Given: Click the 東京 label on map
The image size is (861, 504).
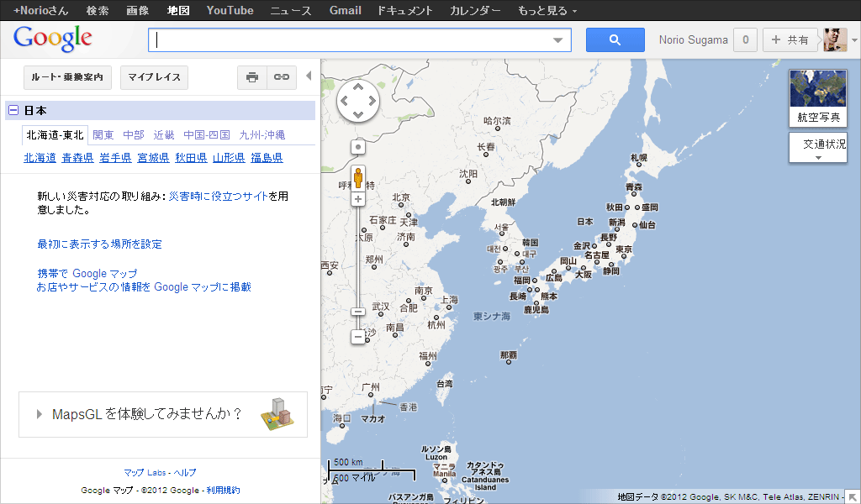Looking at the screenshot, I should coord(624,249).
